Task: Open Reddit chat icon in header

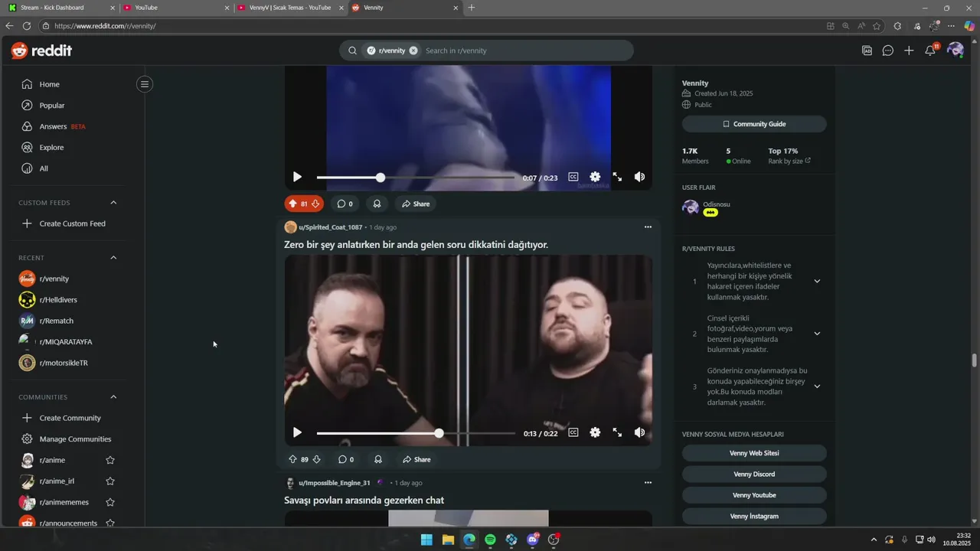Action: tap(887, 51)
